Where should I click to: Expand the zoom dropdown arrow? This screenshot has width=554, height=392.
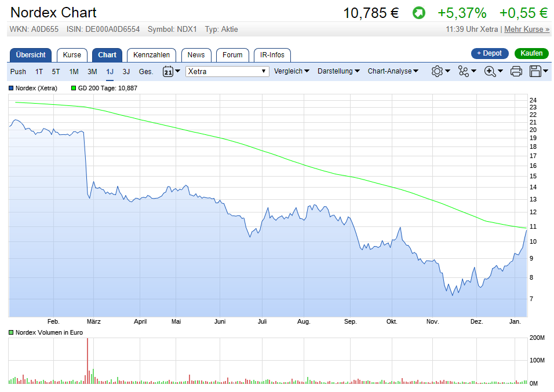(x=500, y=71)
